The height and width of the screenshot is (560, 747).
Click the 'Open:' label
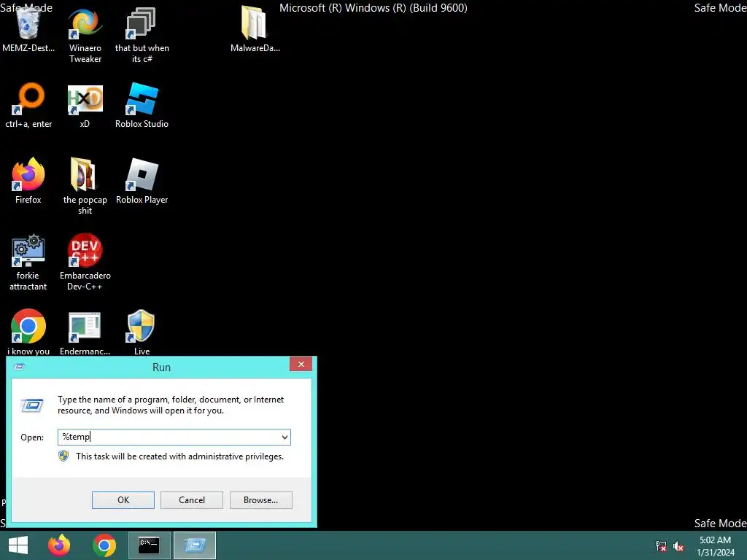coord(32,437)
